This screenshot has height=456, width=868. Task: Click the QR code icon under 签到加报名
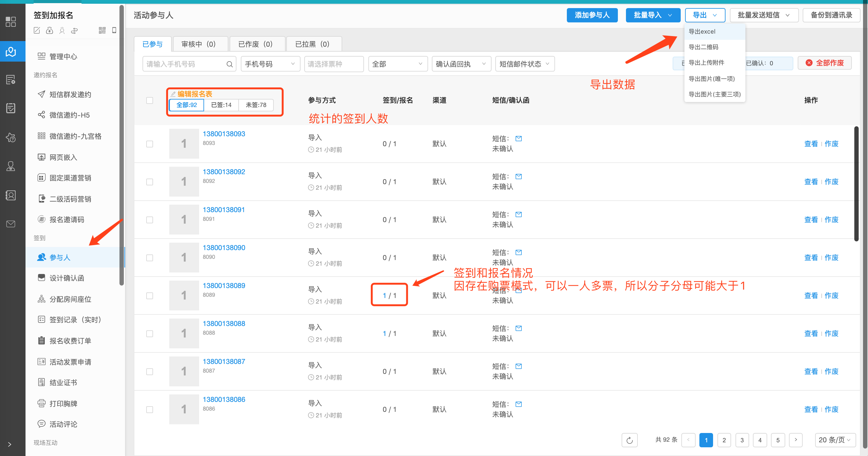(x=102, y=31)
